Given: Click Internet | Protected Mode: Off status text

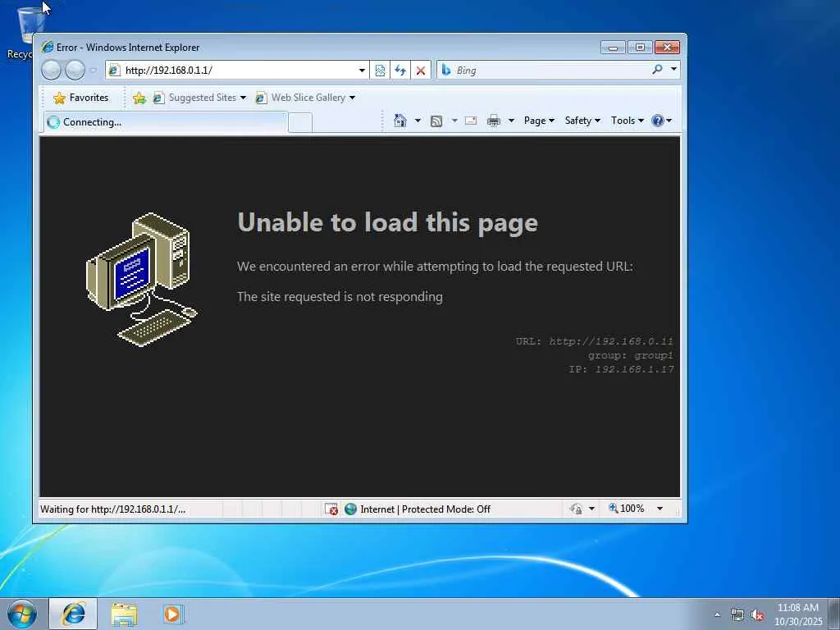Looking at the screenshot, I should point(426,509).
